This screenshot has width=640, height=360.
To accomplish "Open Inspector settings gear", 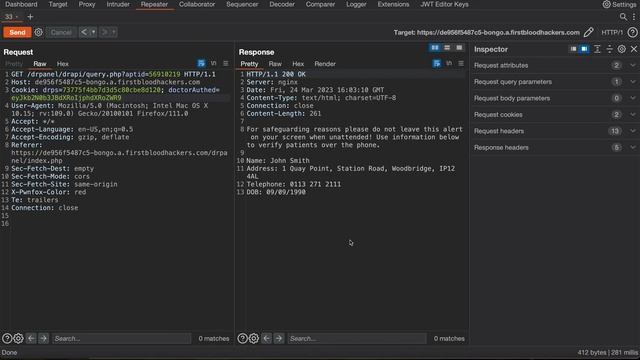I will (622, 49).
